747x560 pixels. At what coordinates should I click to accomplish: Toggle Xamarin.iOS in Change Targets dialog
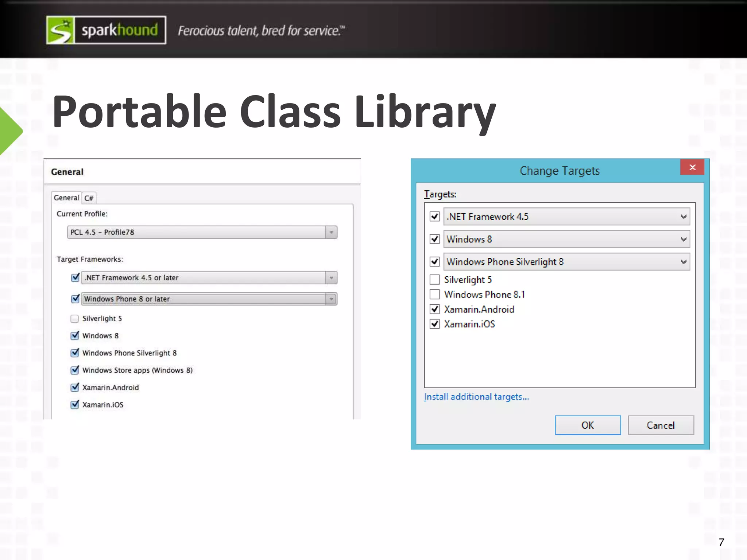[x=434, y=324]
